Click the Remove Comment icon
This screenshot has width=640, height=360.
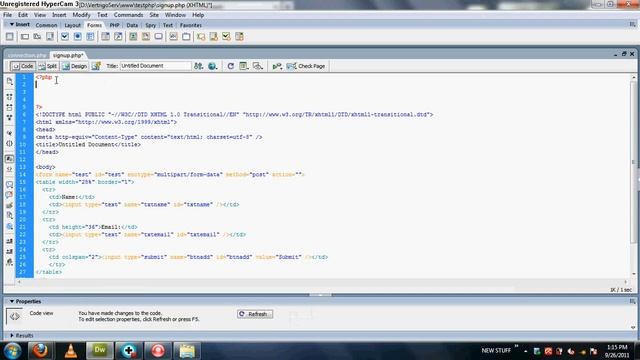pyautogui.click(x=9, y=195)
